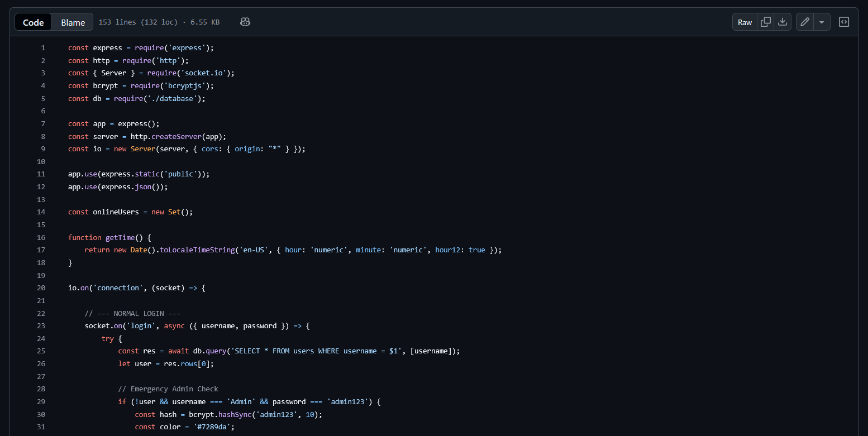
Task: Expand more edit options caret
Action: click(821, 22)
